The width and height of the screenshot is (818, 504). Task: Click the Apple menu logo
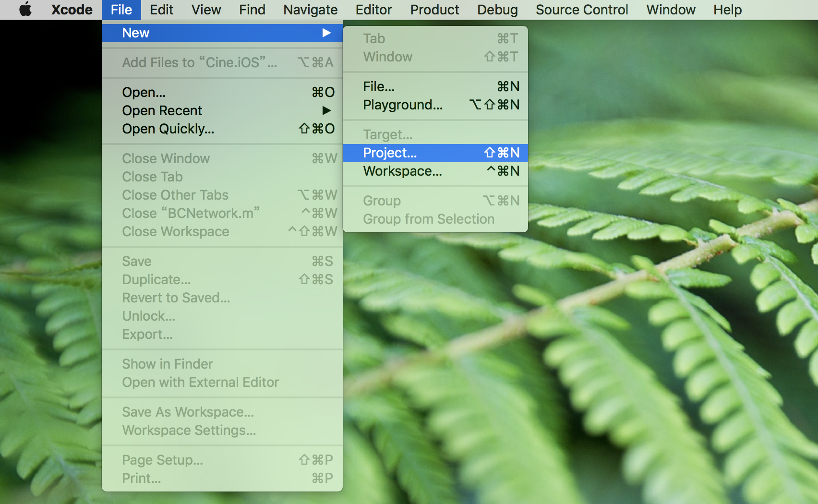coord(25,10)
